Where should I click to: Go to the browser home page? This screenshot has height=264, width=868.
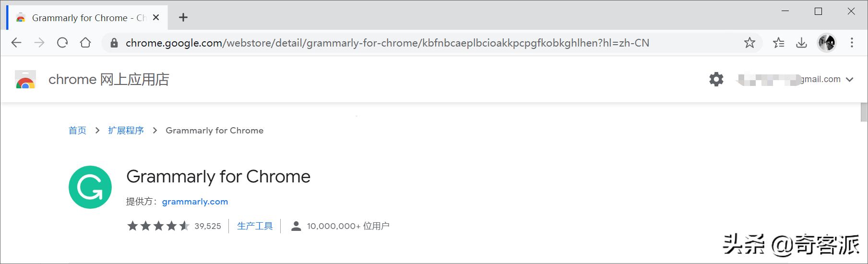(85, 43)
